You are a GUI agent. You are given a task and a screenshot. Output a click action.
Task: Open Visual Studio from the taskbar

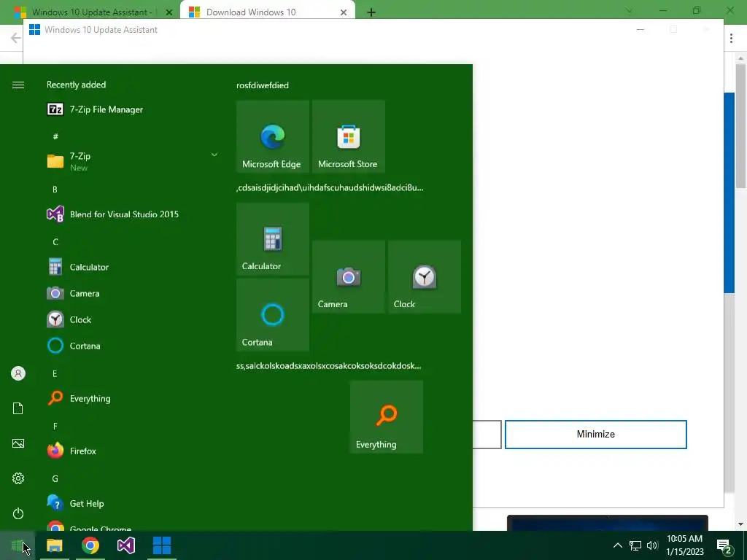tap(126, 545)
